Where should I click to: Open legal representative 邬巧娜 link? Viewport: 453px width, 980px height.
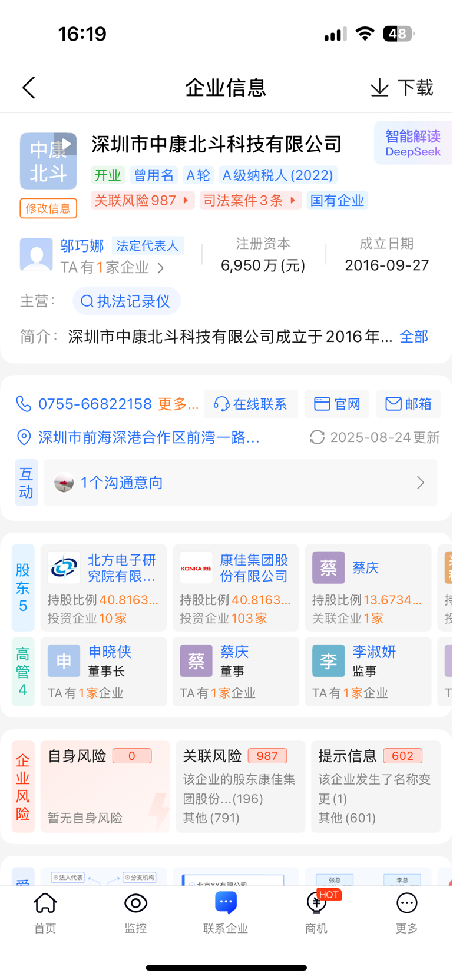82,245
